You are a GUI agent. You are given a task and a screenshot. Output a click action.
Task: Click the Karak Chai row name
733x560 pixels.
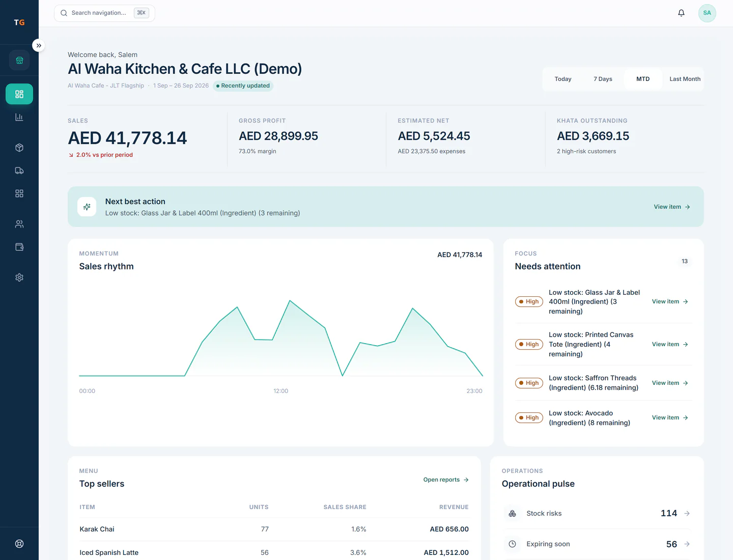(97, 529)
